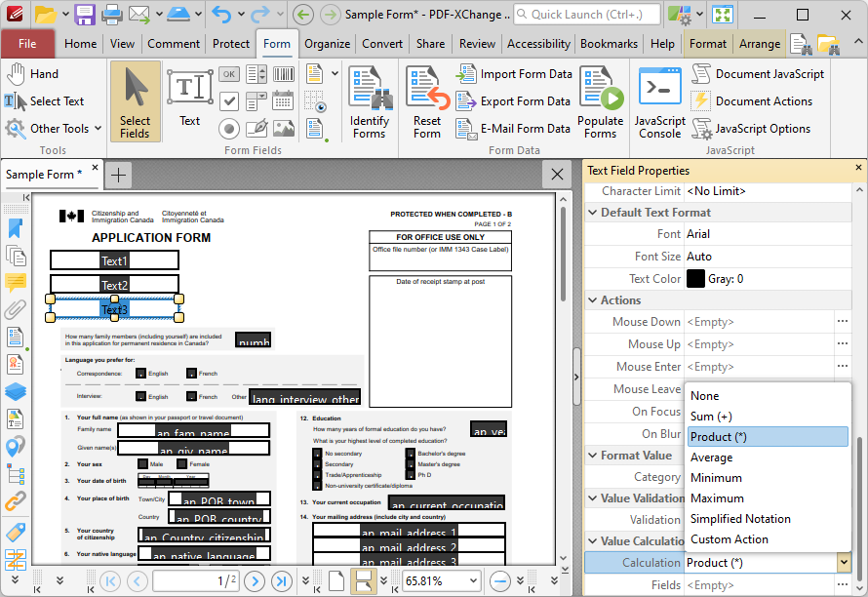Click Export Form Data

click(513, 101)
